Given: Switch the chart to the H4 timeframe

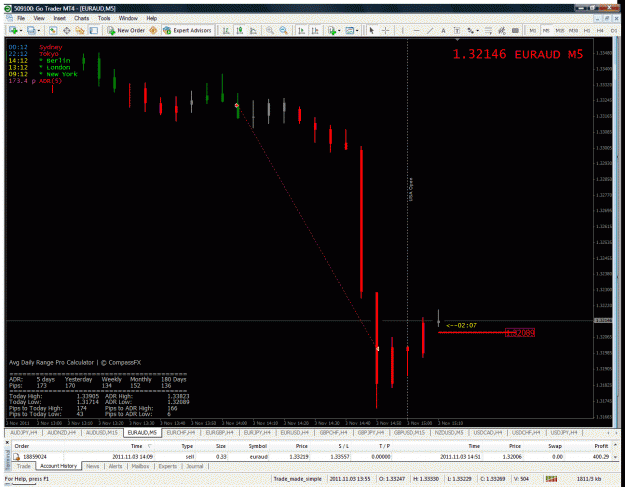Looking at the screenshot, I should coord(600,30).
